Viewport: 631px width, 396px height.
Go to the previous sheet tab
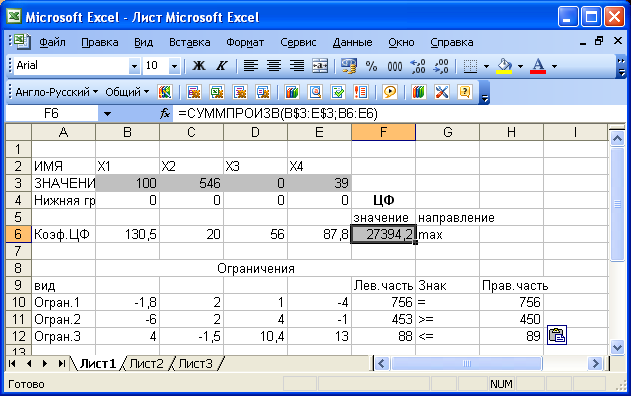click(29, 364)
